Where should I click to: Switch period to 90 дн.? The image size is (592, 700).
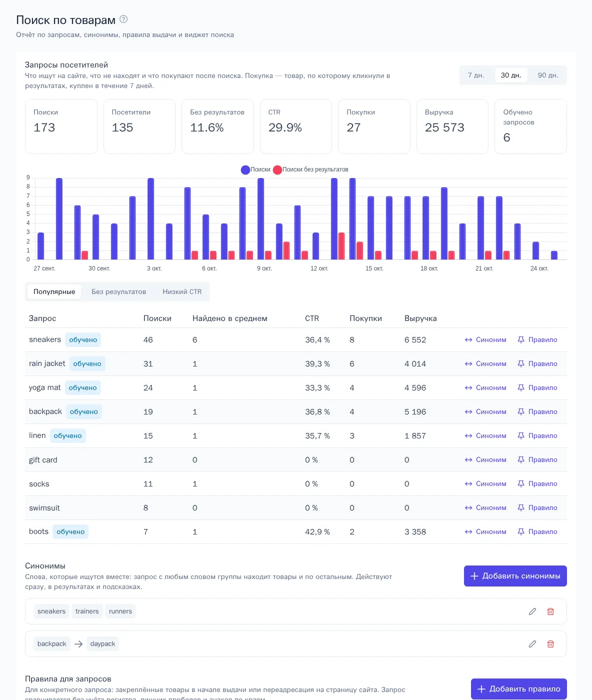[x=548, y=75]
